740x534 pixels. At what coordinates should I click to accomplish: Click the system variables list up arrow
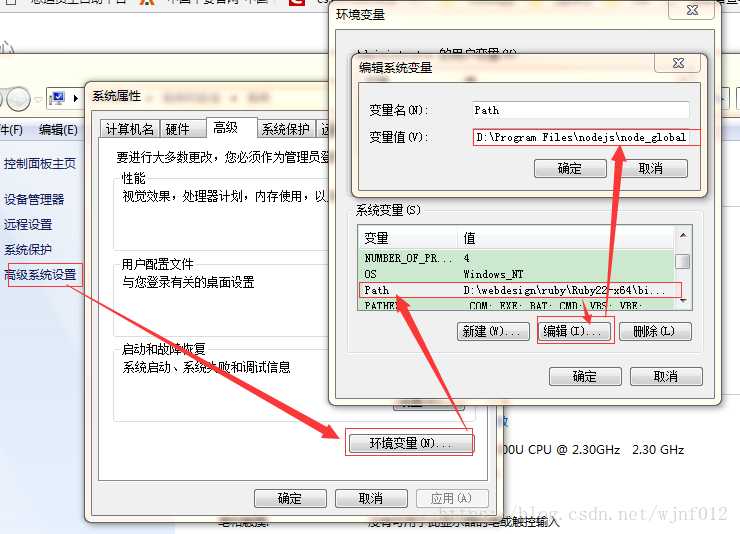click(x=683, y=235)
